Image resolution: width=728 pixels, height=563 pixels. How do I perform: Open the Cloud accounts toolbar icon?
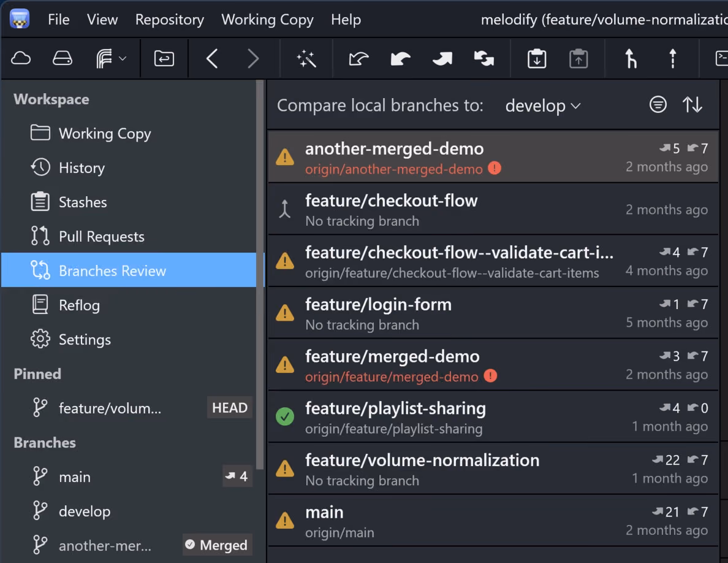(21, 58)
